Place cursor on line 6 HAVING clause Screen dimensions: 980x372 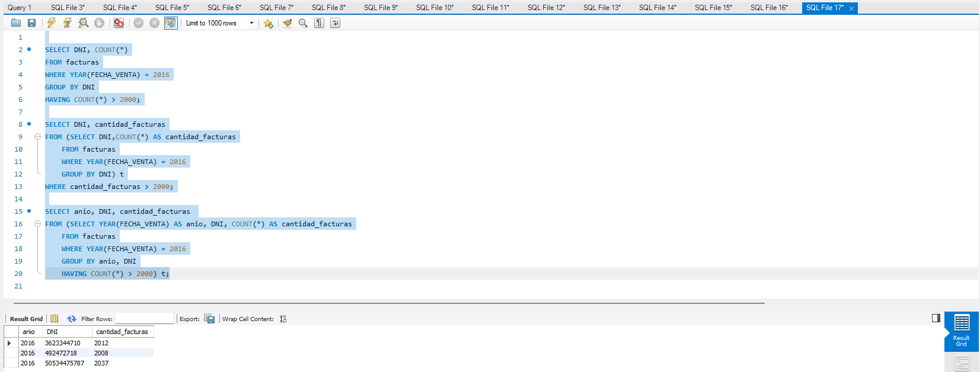pos(92,100)
